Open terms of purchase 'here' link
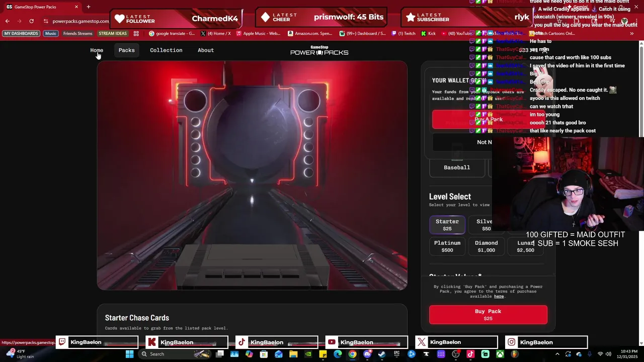This screenshot has height=362, width=644. coord(499,296)
